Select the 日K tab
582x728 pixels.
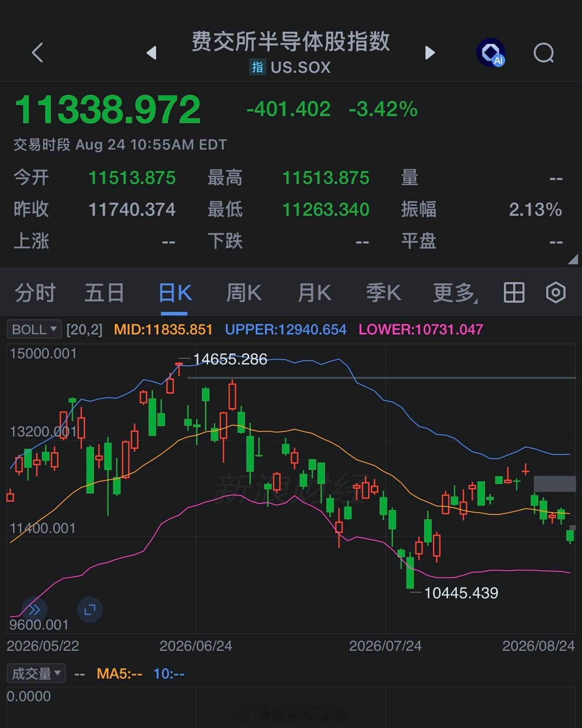coord(175,293)
